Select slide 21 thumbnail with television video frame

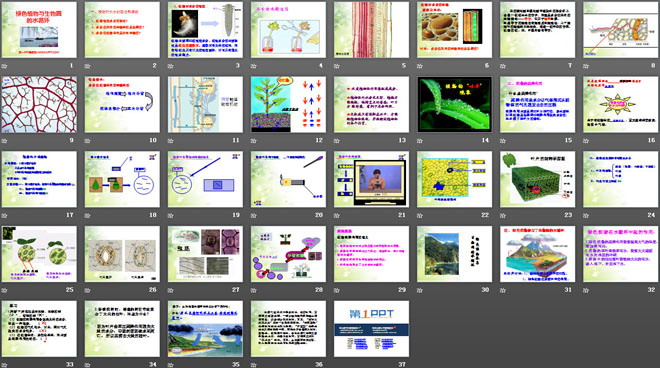coord(371,179)
